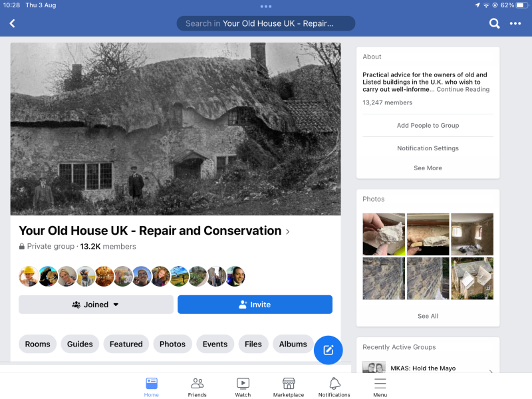This screenshot has width=532, height=399.
Task: Open the hand holding plaster photo
Action: (x=384, y=234)
